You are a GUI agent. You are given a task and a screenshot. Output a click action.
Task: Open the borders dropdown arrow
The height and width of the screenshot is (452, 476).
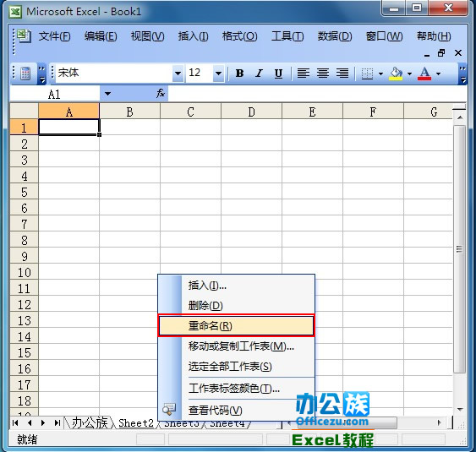[x=380, y=74]
